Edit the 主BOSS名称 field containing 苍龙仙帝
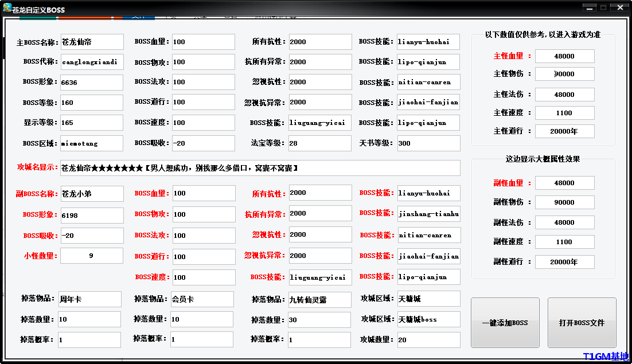The width and height of the screenshot is (632, 364). click(92, 42)
